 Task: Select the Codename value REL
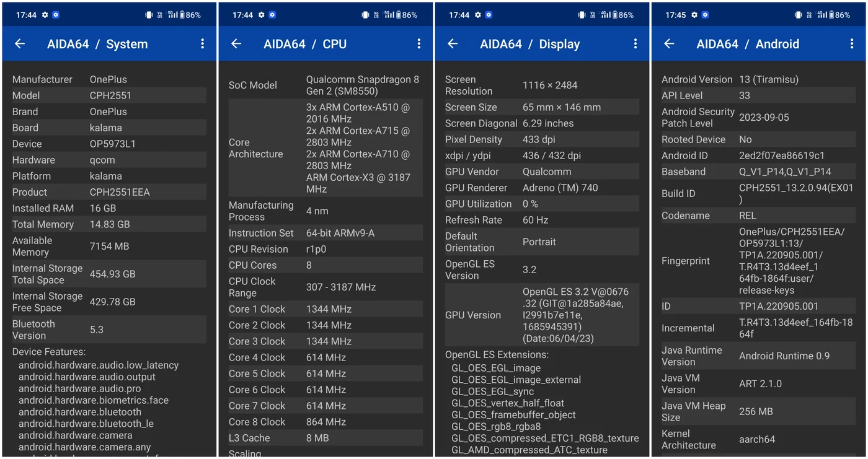click(748, 216)
